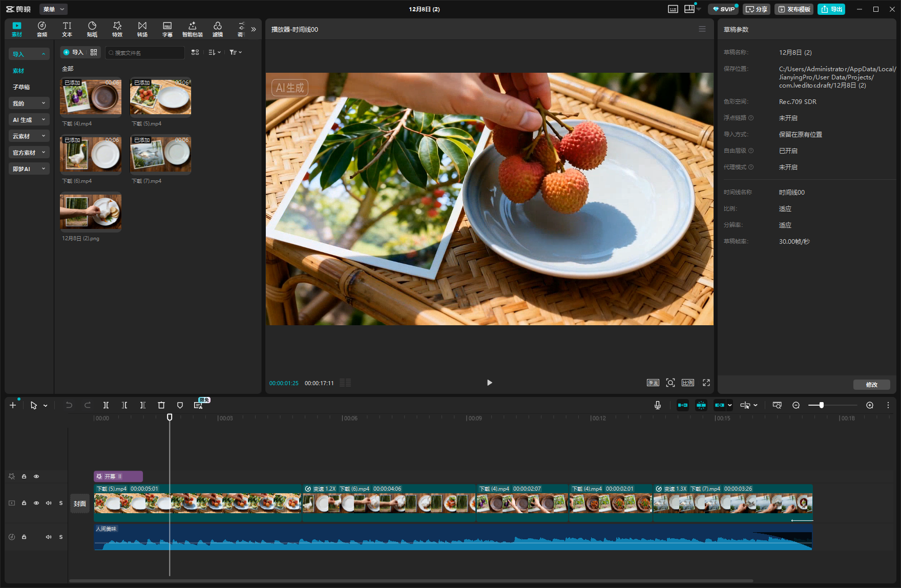Hide the main video track with eye icon
901x588 pixels.
click(x=36, y=503)
